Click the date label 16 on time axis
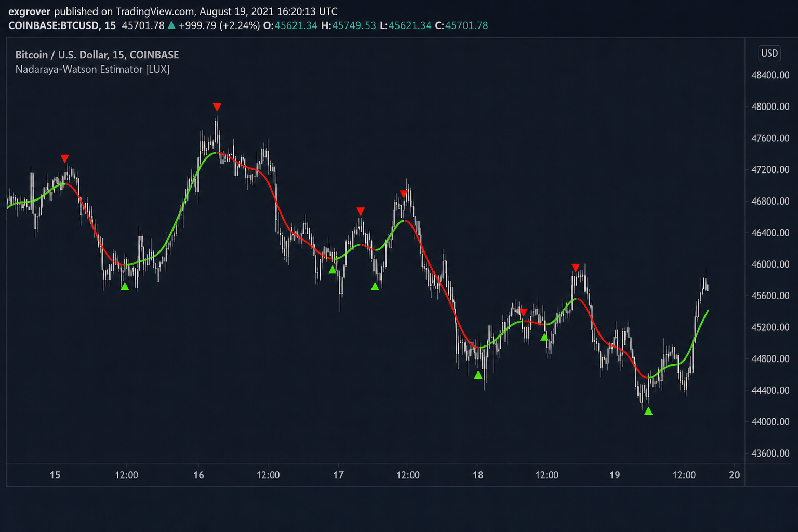 pyautogui.click(x=198, y=475)
